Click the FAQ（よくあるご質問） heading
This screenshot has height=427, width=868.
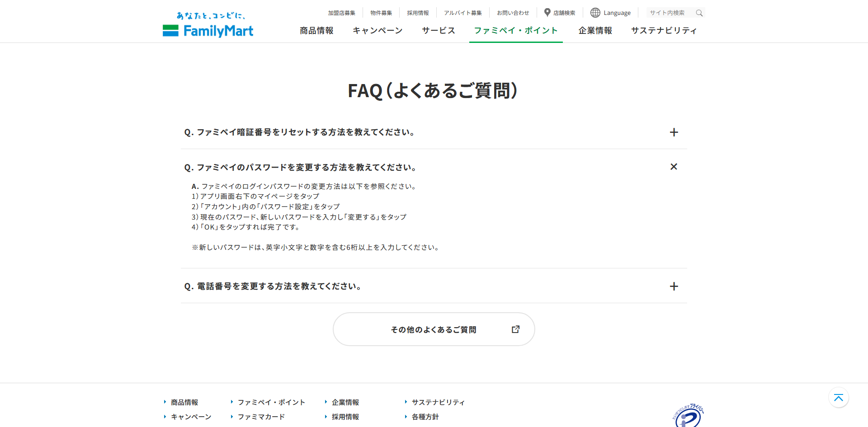[x=433, y=90]
